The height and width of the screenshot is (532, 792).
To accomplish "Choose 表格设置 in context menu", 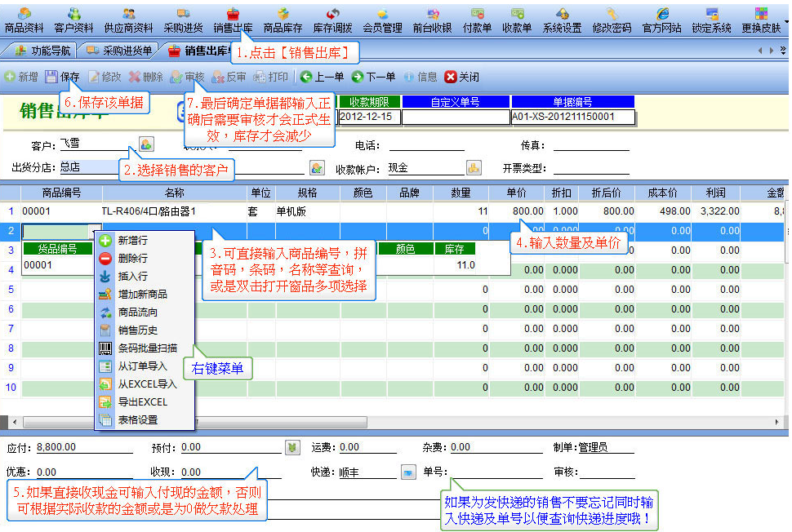I will (145, 420).
